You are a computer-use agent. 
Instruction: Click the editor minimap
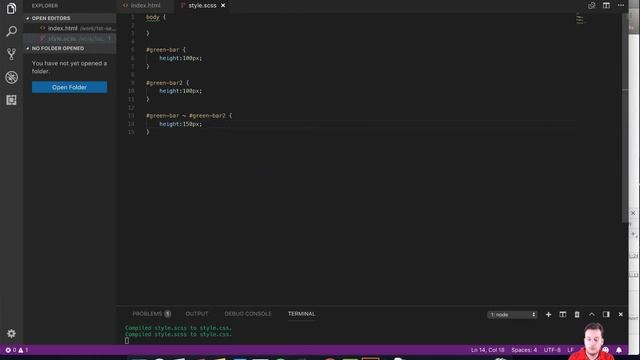pyautogui.click(x=580, y=19)
